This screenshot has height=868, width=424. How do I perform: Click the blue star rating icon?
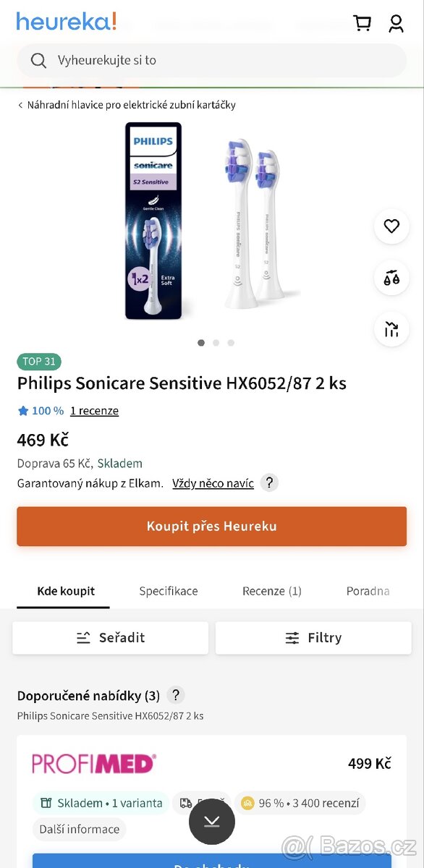(x=22, y=410)
